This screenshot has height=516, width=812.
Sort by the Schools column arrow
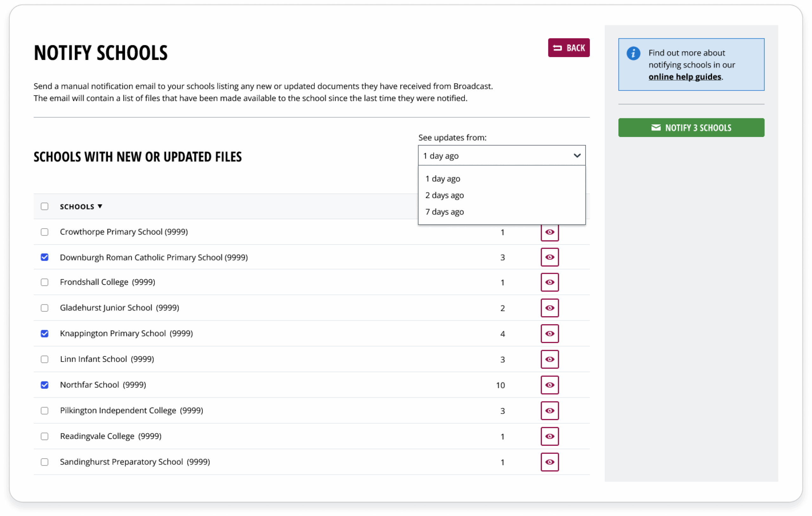(100, 206)
